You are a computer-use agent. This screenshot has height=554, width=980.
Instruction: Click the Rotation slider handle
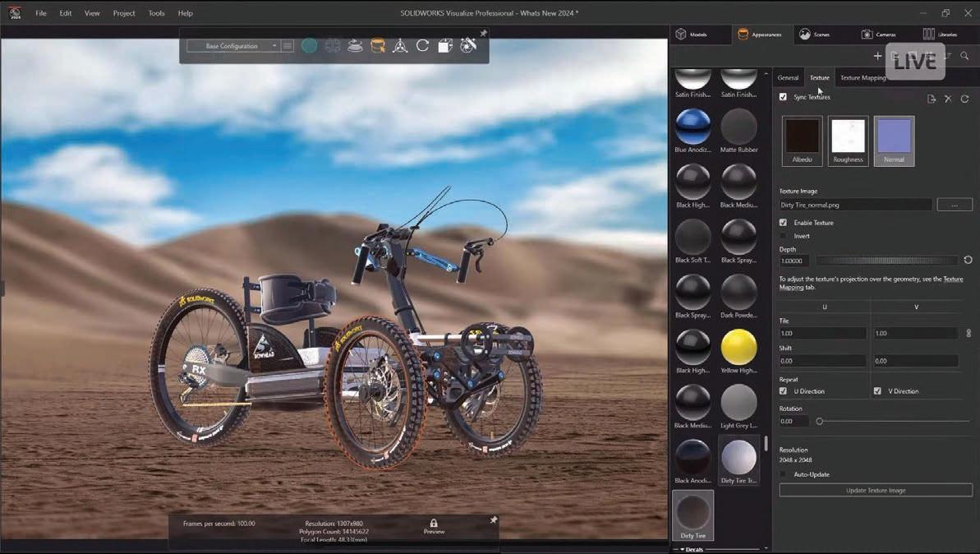point(819,422)
